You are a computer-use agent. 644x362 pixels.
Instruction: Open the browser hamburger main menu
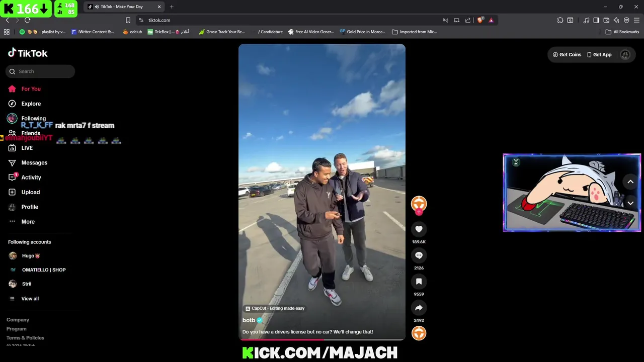636,20
